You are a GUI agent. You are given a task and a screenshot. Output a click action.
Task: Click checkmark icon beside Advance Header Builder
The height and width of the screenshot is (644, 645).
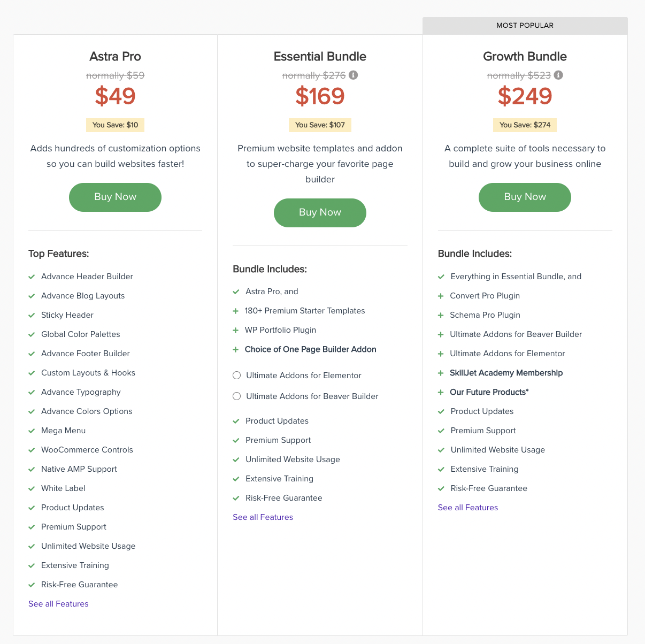32,277
